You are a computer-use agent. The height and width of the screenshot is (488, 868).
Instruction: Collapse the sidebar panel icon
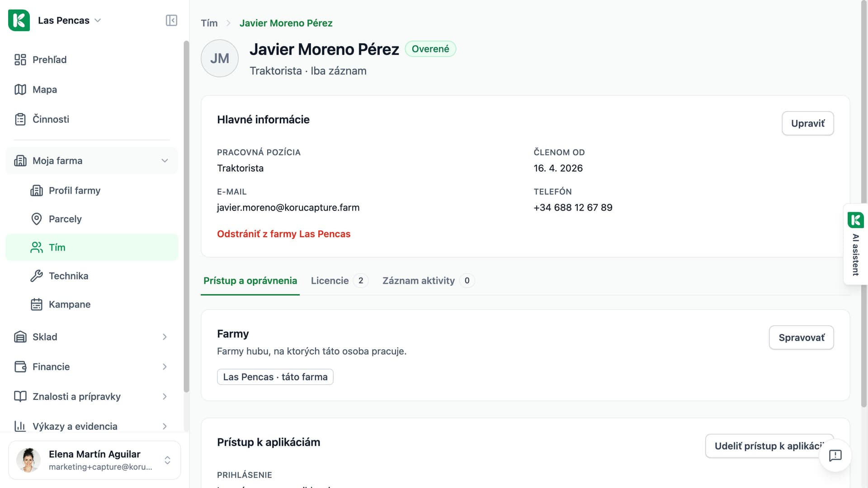tap(171, 20)
